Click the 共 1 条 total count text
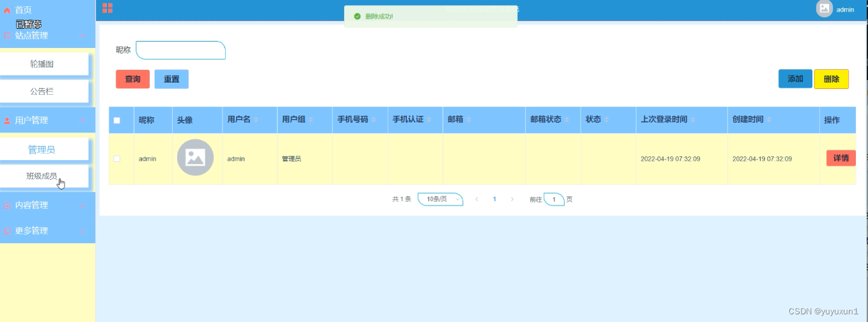This screenshot has height=322, width=868. (402, 200)
